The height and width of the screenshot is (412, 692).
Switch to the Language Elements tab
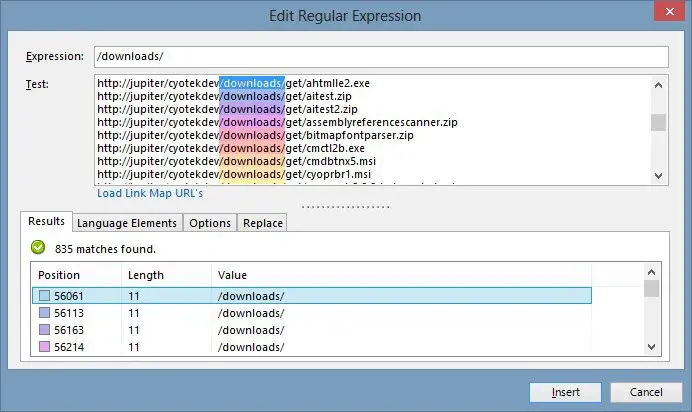(127, 223)
